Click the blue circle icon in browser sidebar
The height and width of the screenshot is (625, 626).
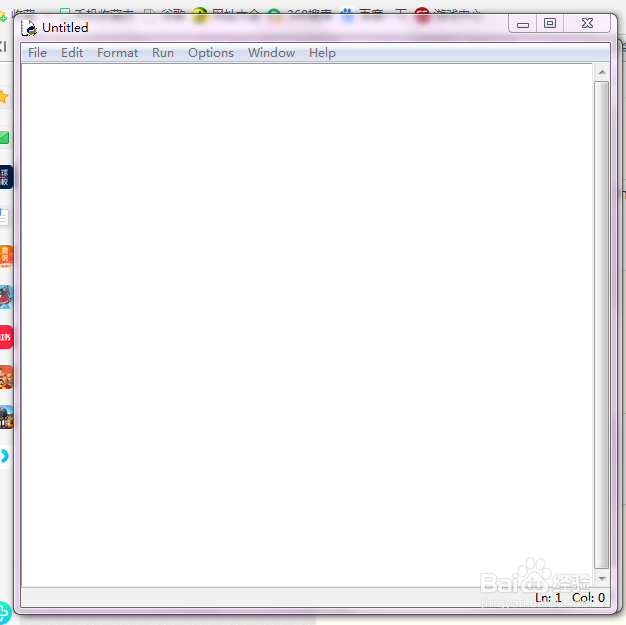4,456
